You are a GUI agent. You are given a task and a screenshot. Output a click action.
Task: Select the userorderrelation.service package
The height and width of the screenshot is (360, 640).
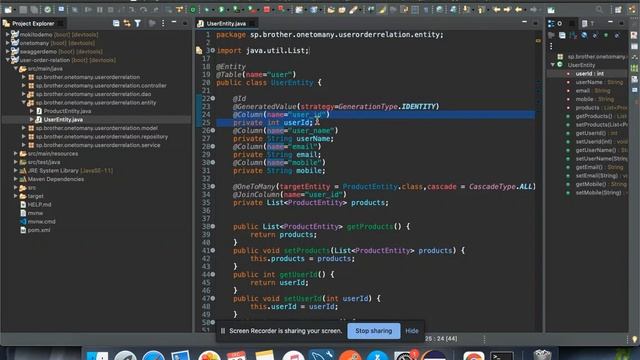coord(98,145)
